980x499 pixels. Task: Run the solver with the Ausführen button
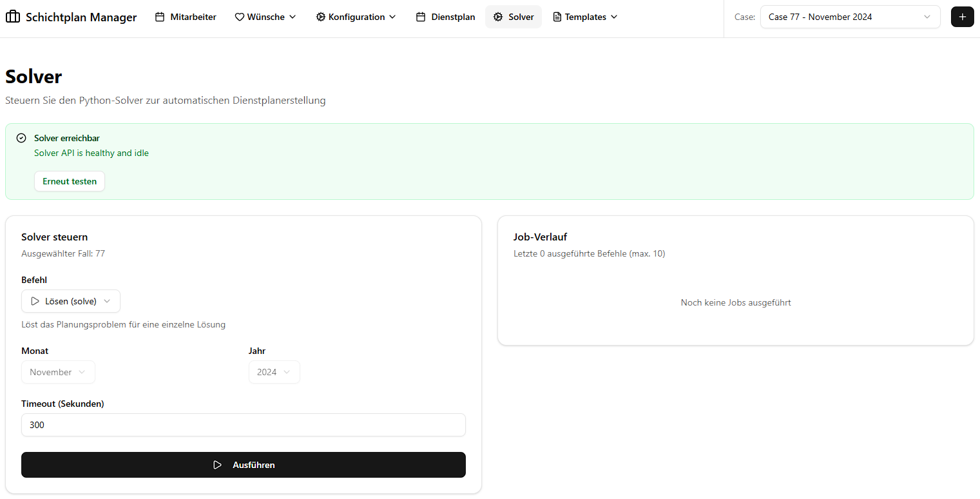click(x=244, y=465)
